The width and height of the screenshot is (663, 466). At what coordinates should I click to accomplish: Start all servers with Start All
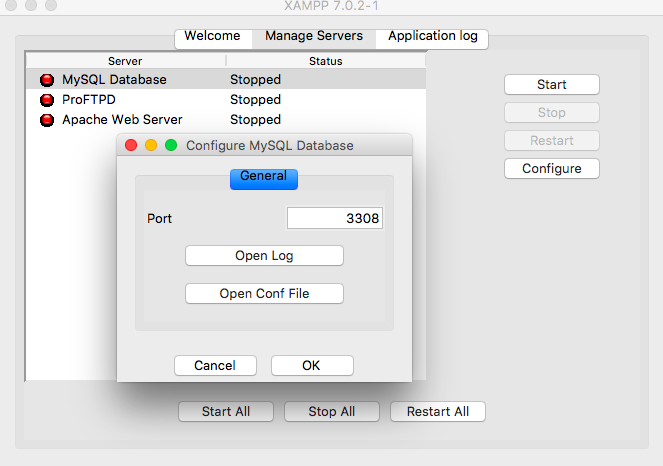click(x=226, y=411)
